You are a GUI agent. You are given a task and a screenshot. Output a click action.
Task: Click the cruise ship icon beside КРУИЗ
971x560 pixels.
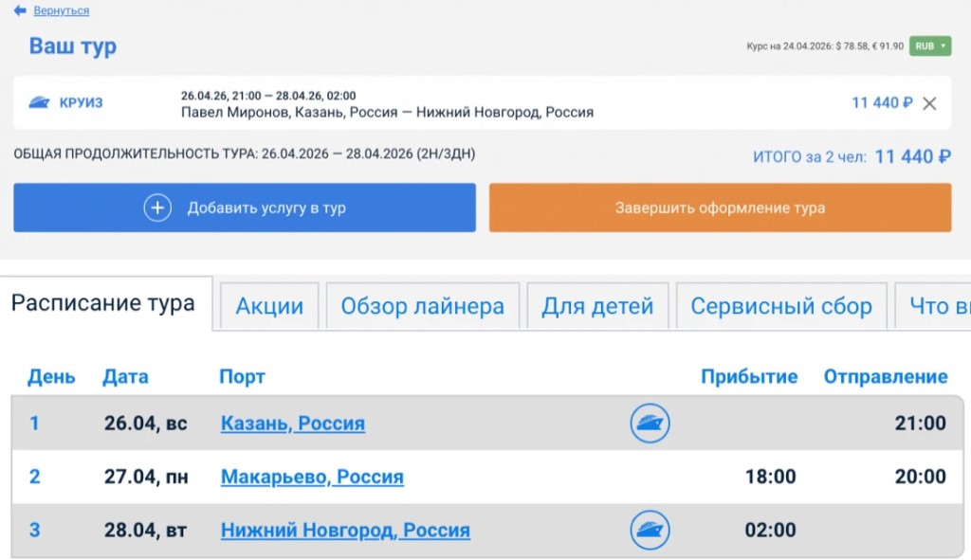pos(39,102)
